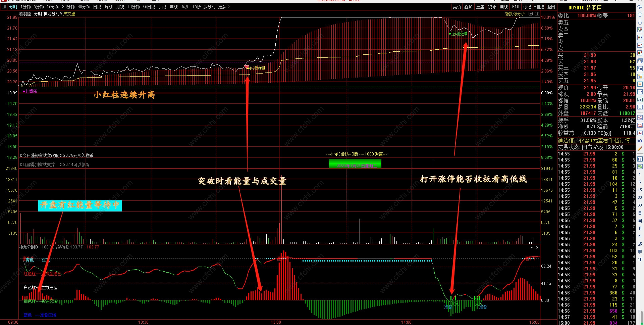This screenshot has width=644, height=325.
Task: Click the 10% icon in right sidebar
Action: pos(640,141)
